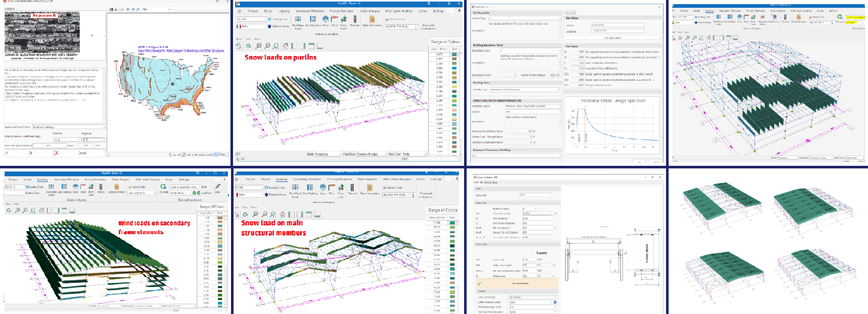Open seismic code dropdown in 'Snow loads on purlins' ribbon
Viewport: 868px width, 314px height.
[x=401, y=26]
